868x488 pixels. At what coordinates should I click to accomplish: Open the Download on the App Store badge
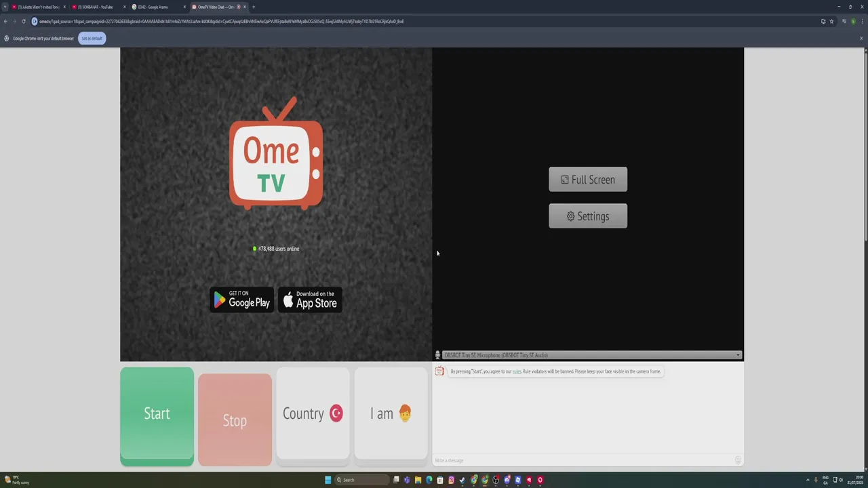pos(310,300)
